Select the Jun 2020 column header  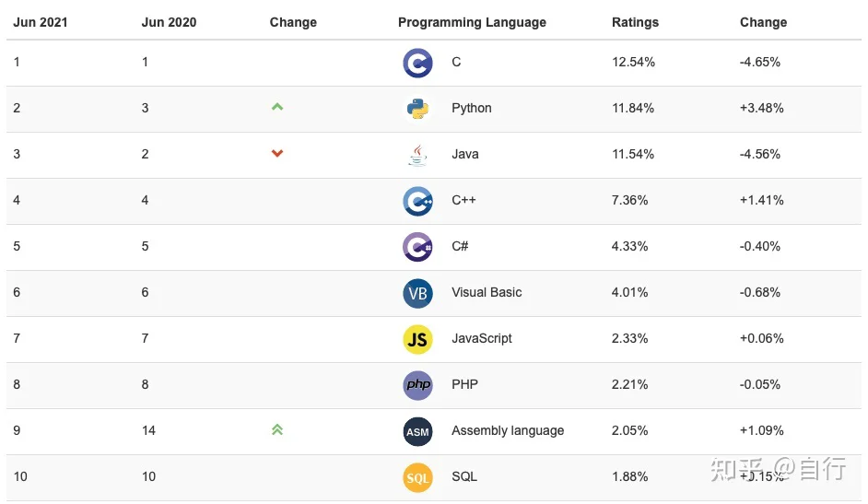click(x=169, y=22)
